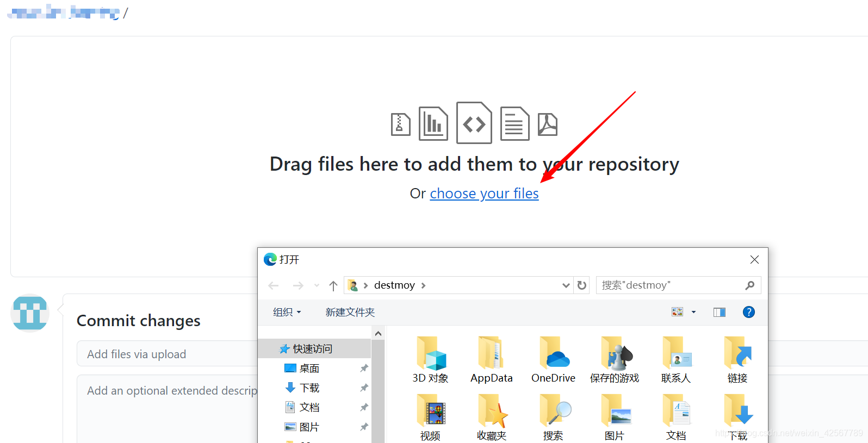This screenshot has height=443, width=868.
Task: Unpin 下载 via its pin icon
Action: tap(364, 388)
